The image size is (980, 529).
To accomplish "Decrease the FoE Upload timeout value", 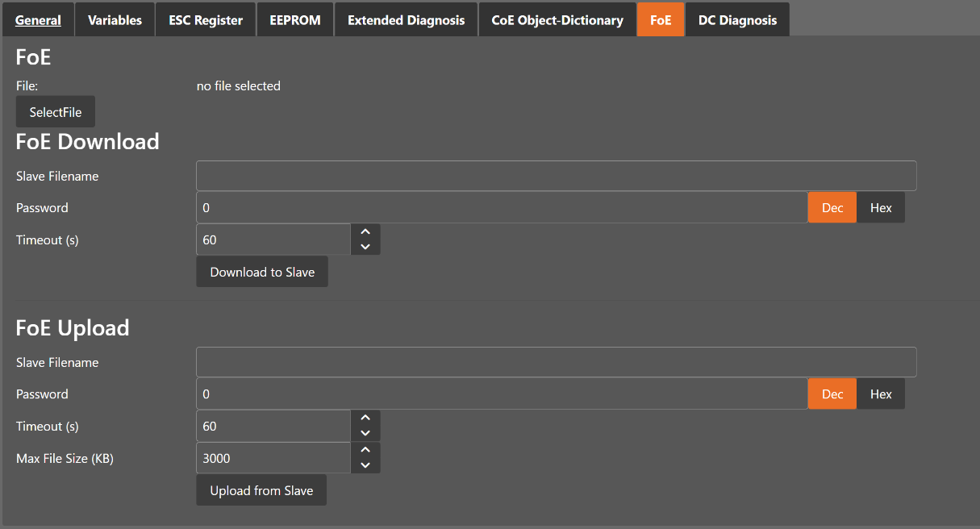I will (365, 433).
